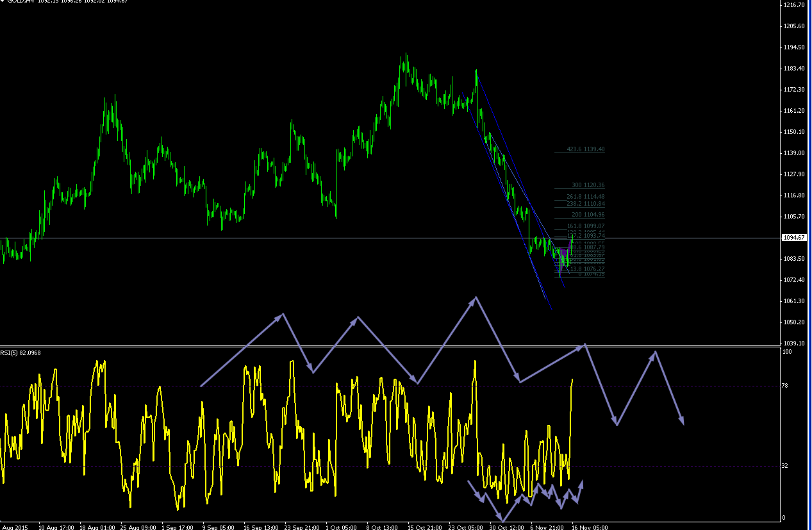This screenshot has width=812, height=530.
Task: Select the Fibonacci 238.2 1110.84 level label
Action: pos(586,203)
